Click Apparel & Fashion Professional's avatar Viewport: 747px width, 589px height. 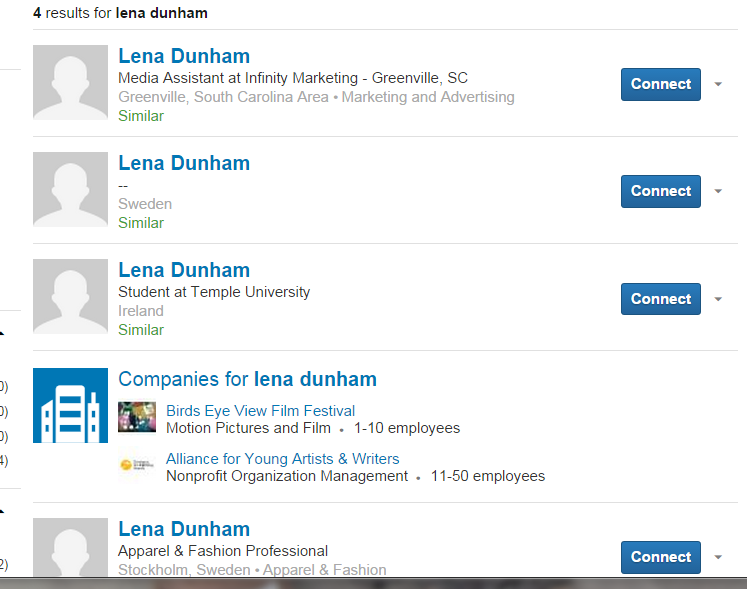[70, 547]
